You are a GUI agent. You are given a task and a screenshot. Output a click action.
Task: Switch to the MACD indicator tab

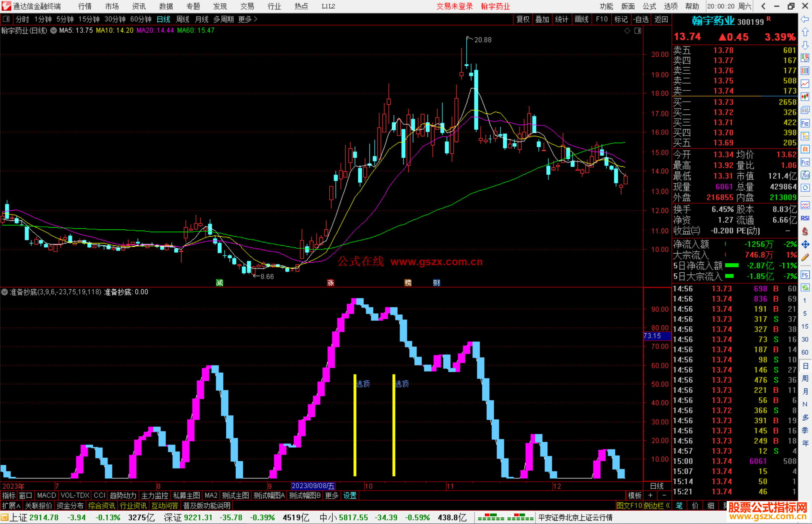coord(46,495)
